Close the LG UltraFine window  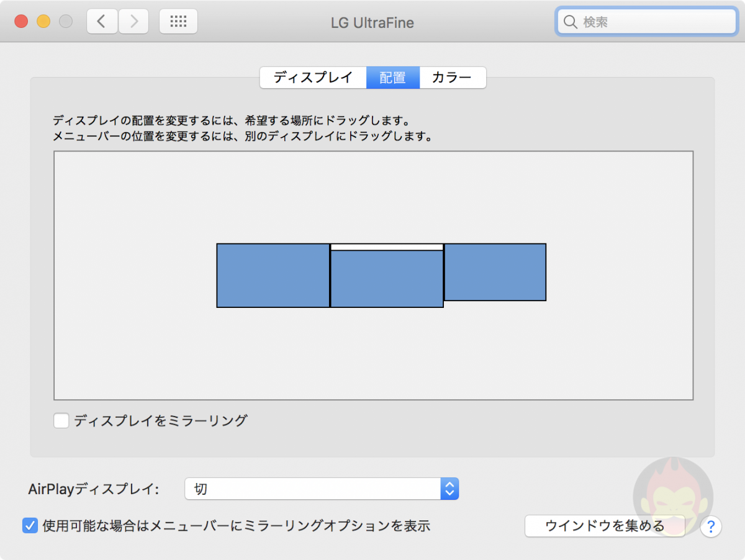pyautogui.click(x=22, y=22)
